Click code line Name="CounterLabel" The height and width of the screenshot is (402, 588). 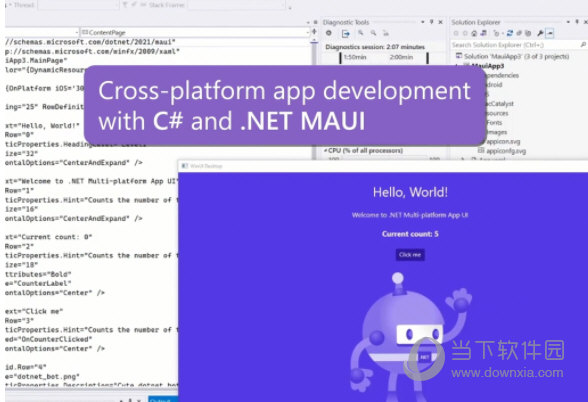click(38, 284)
